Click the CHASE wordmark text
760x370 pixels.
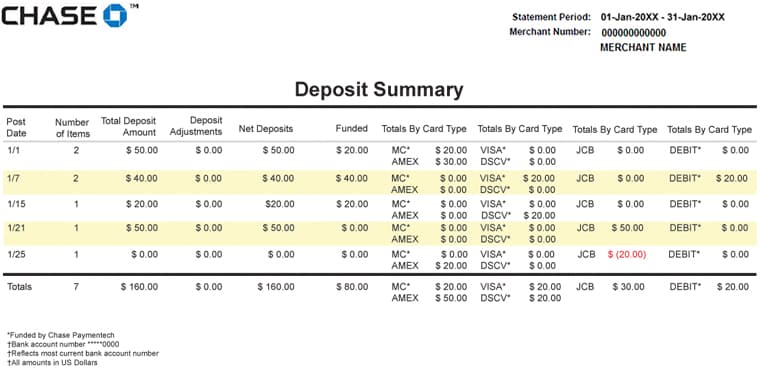click(x=49, y=15)
